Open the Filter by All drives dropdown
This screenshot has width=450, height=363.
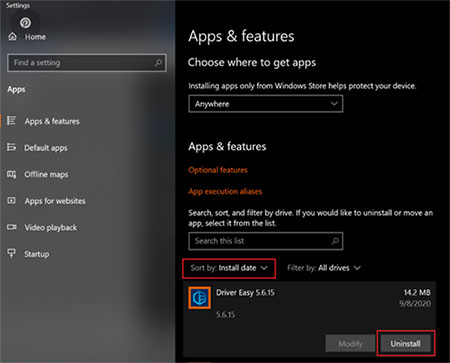[324, 268]
